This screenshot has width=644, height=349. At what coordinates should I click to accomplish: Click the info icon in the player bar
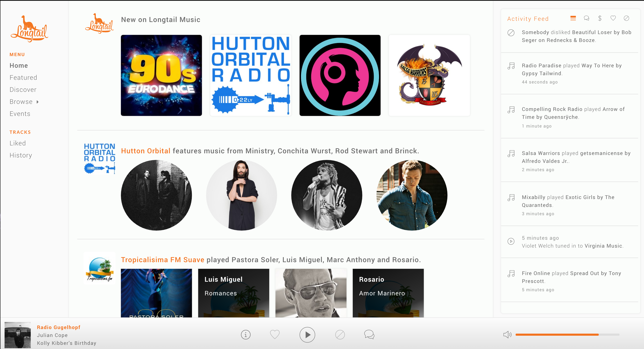click(x=246, y=334)
